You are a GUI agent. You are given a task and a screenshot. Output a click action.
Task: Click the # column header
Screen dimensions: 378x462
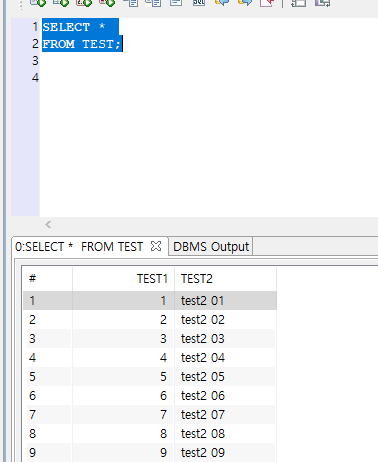point(47,279)
